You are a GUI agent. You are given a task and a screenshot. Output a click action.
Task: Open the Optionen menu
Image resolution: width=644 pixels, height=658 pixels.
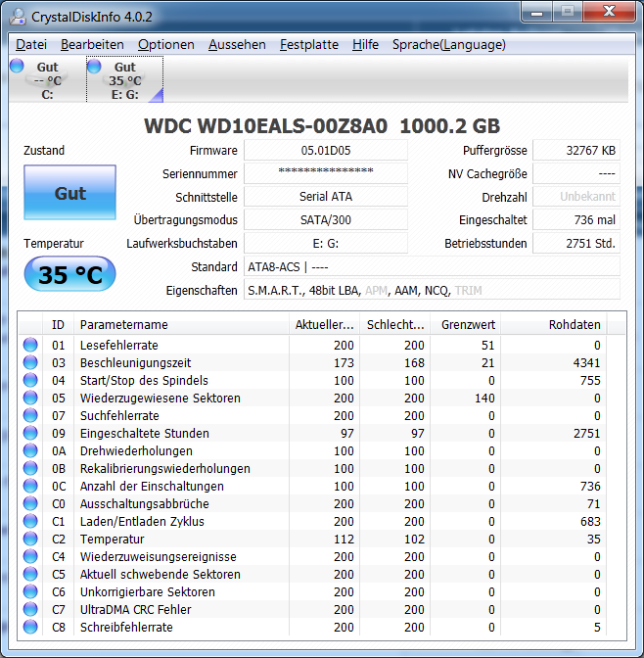(166, 44)
